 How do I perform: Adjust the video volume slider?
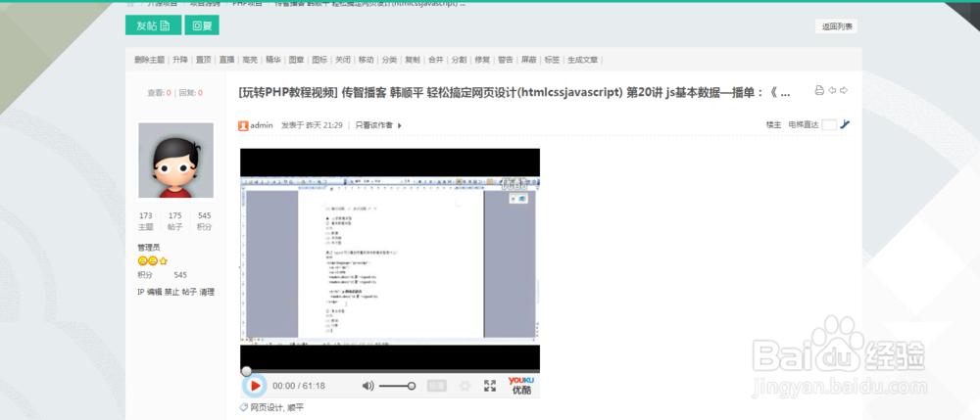coord(397,386)
